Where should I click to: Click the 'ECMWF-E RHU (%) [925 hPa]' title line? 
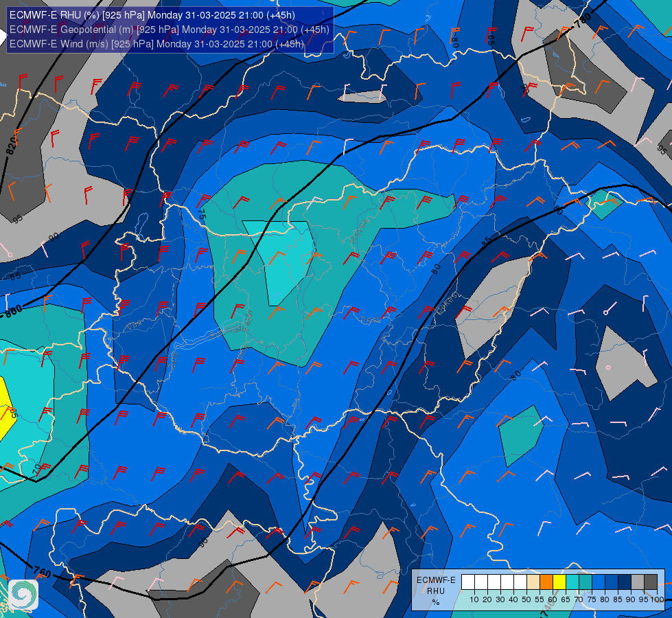(x=152, y=15)
